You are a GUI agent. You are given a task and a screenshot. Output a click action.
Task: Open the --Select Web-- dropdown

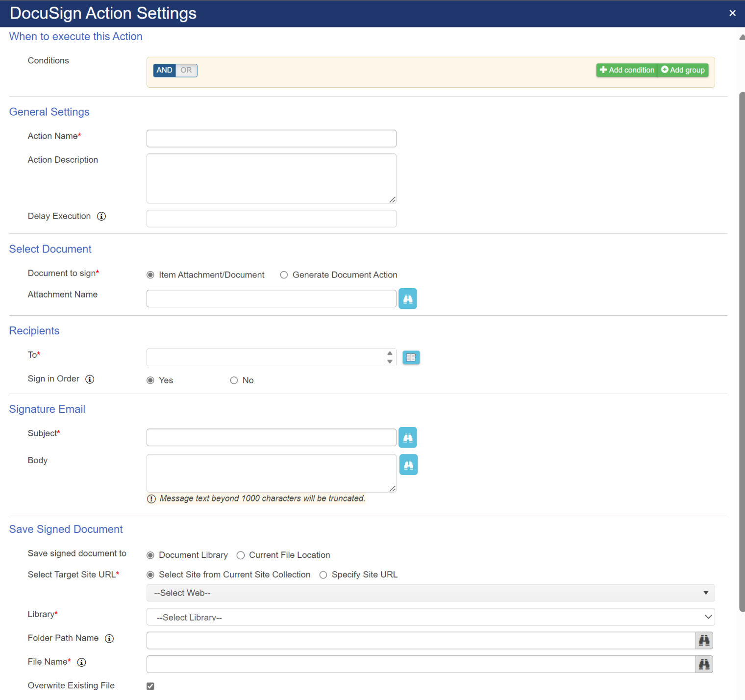(x=430, y=593)
